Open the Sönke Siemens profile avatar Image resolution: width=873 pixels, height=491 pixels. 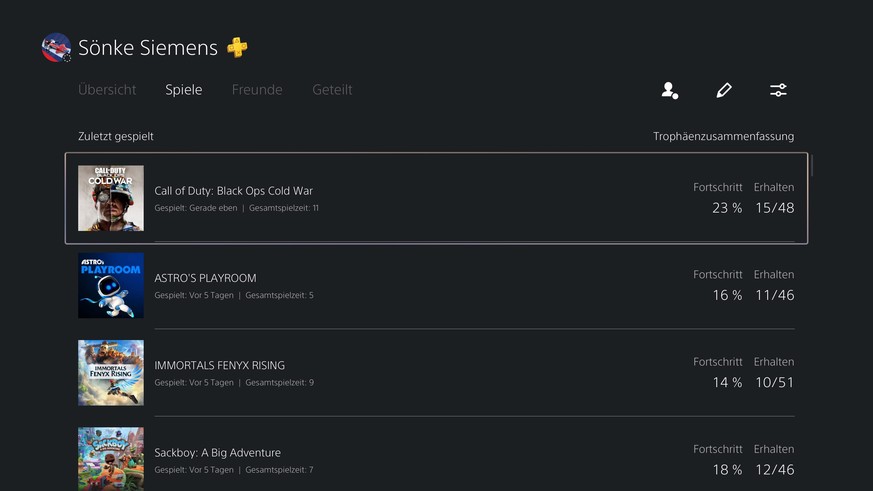pos(56,47)
